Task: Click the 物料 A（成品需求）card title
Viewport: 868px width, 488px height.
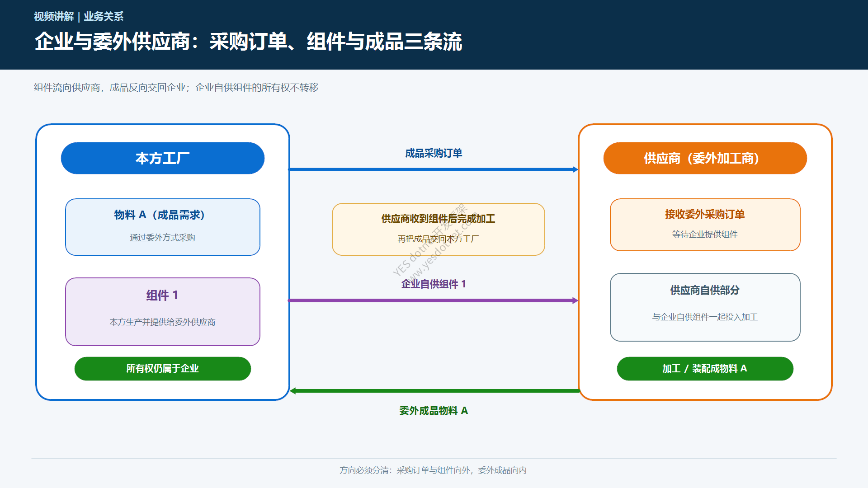Action: pyautogui.click(x=160, y=215)
